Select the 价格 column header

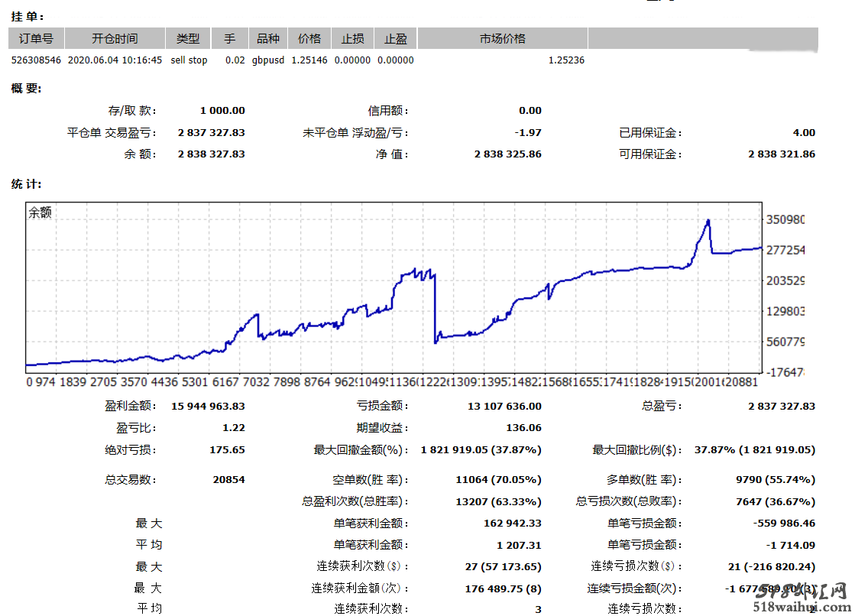coord(309,39)
